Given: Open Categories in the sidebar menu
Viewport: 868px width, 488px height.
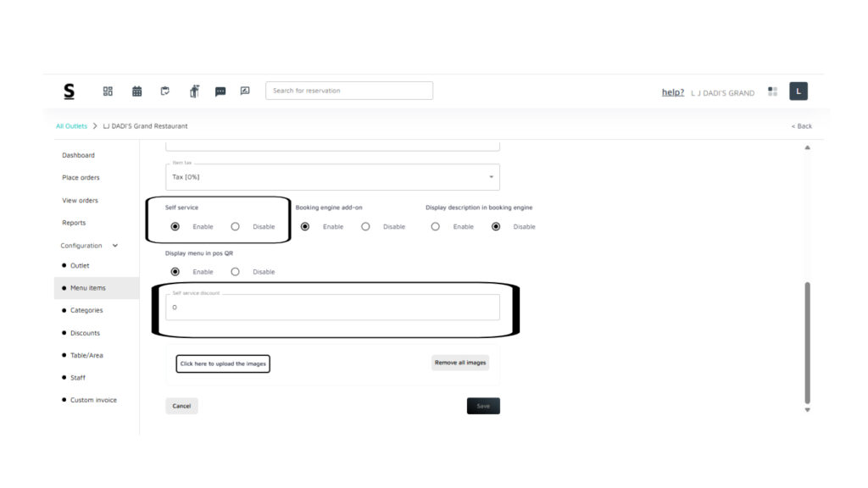Looking at the screenshot, I should tap(86, 311).
